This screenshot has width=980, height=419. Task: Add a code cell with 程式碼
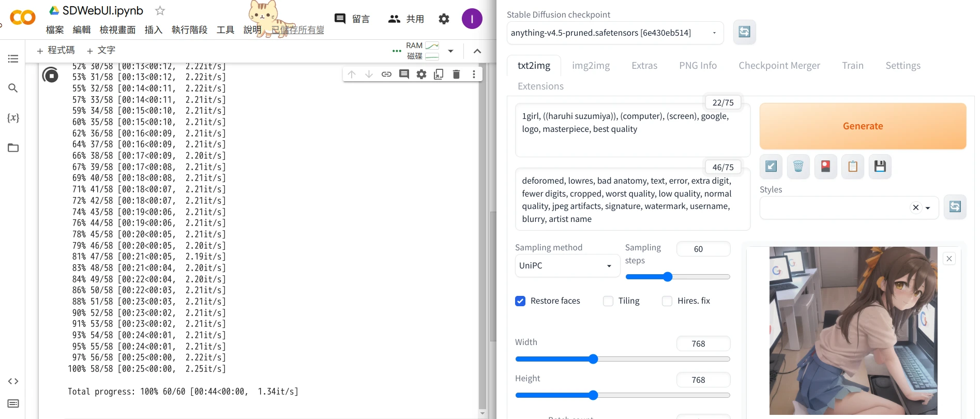click(x=56, y=50)
